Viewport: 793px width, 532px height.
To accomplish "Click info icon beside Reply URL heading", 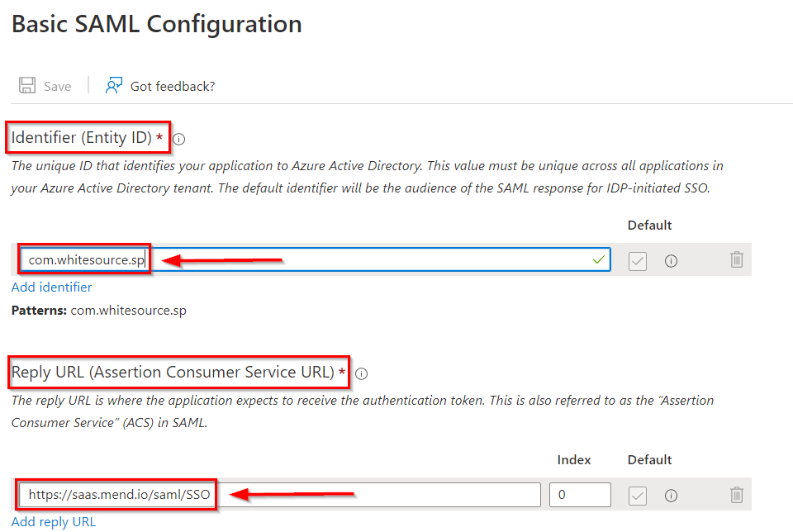I will click(361, 373).
